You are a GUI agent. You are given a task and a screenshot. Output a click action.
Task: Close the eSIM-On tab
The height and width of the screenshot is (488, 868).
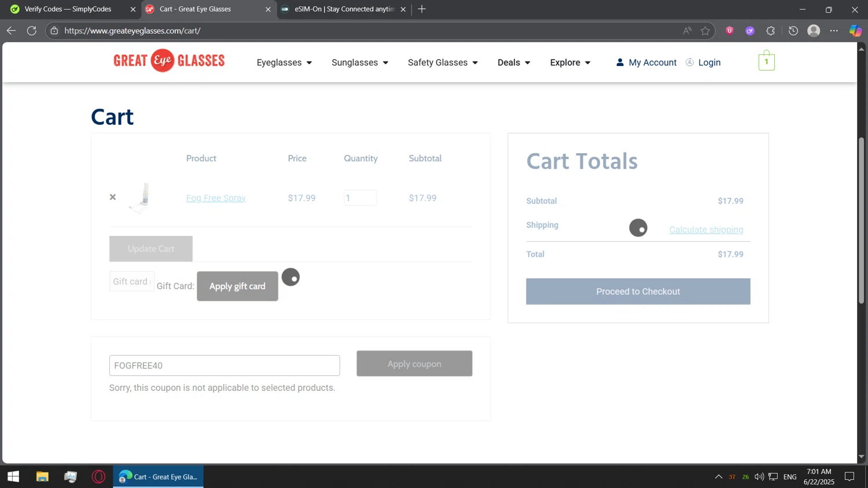pos(403,9)
